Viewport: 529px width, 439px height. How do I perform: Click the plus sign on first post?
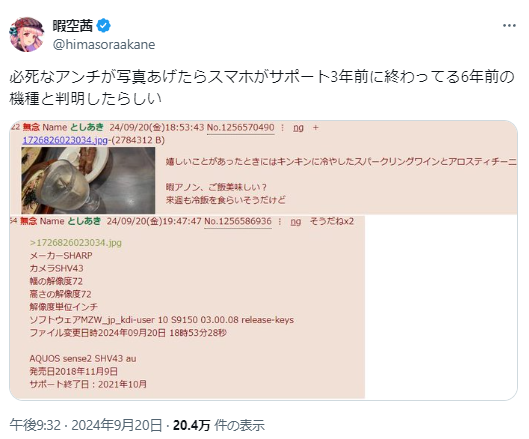click(315, 128)
